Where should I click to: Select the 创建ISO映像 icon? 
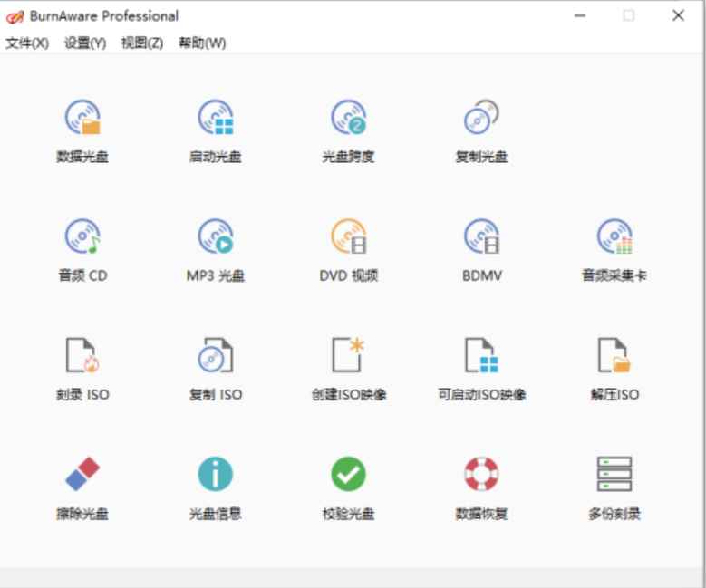pyautogui.click(x=348, y=356)
